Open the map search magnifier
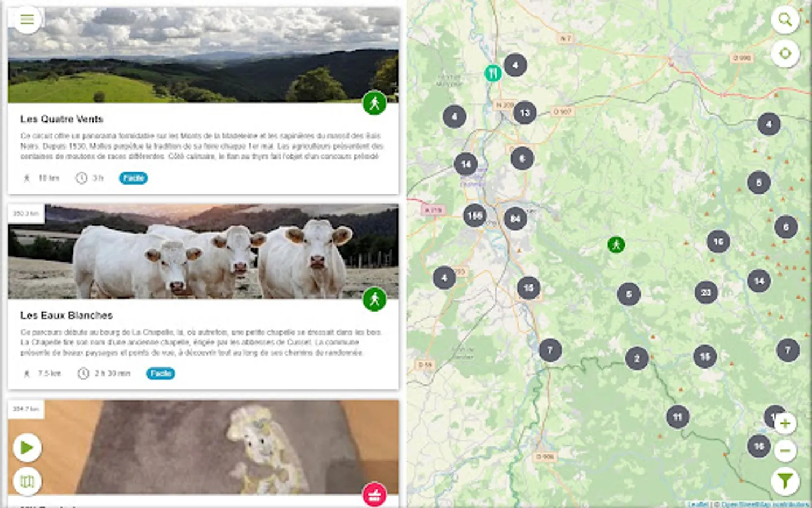 tap(785, 20)
